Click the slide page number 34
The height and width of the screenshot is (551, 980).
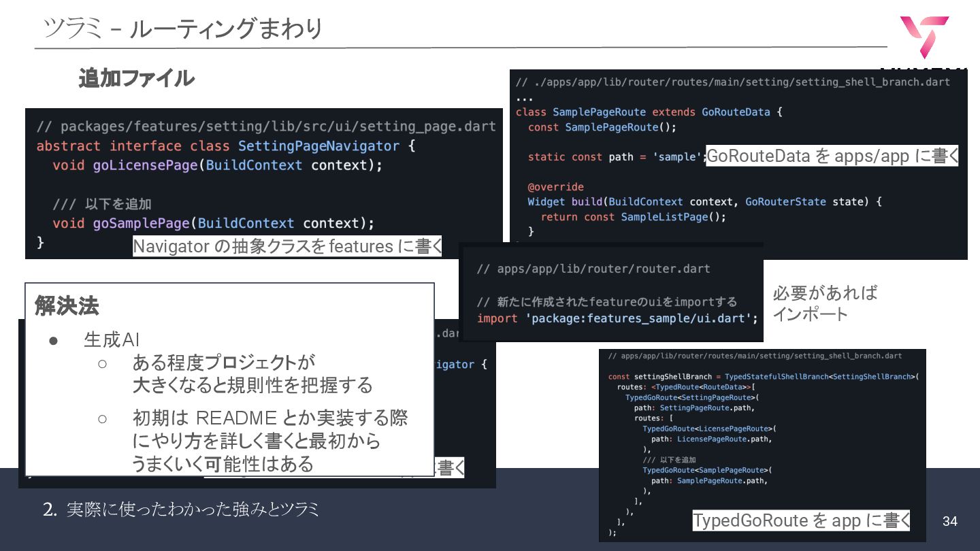(950, 521)
